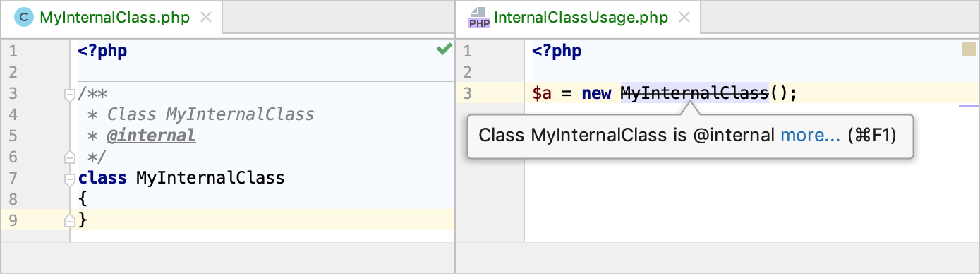The width and height of the screenshot is (980, 274).
Task: Close the InternalClassUsage.php tab
Action: 685,18
